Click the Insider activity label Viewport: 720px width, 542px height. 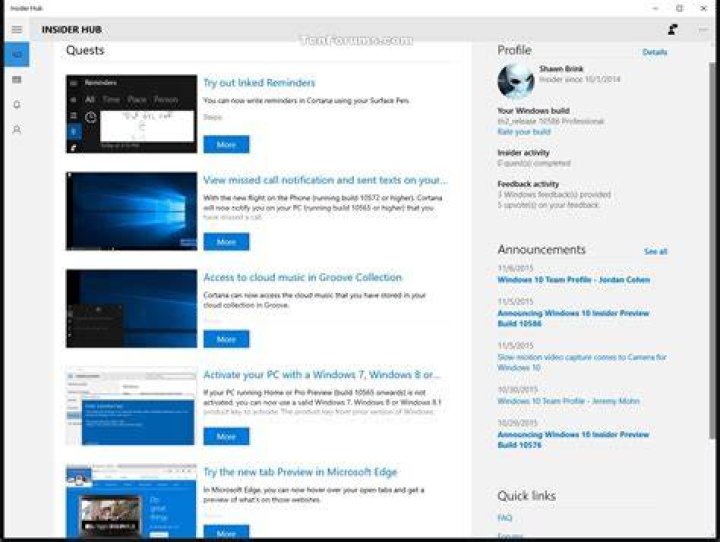[523, 153]
